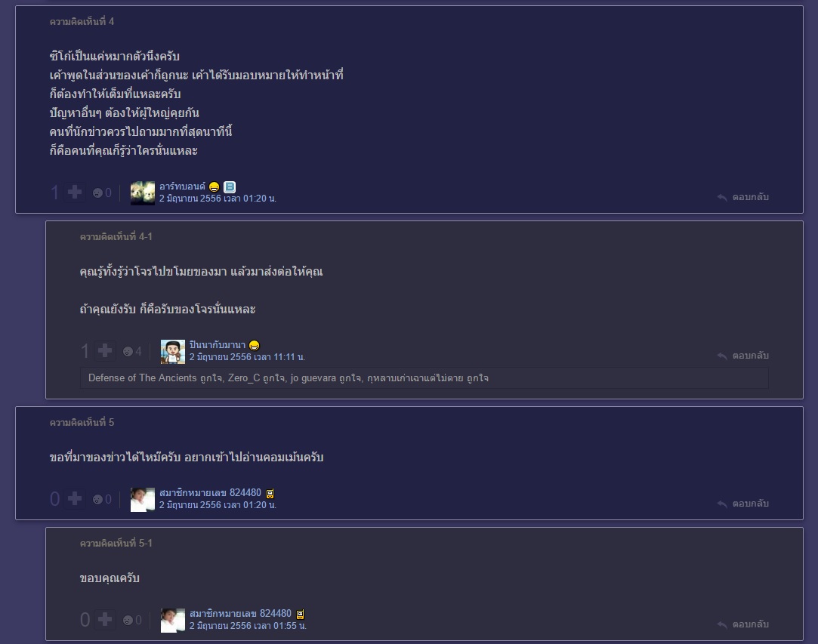Reply to comment 5 via ตอบกลับ

pyautogui.click(x=743, y=504)
